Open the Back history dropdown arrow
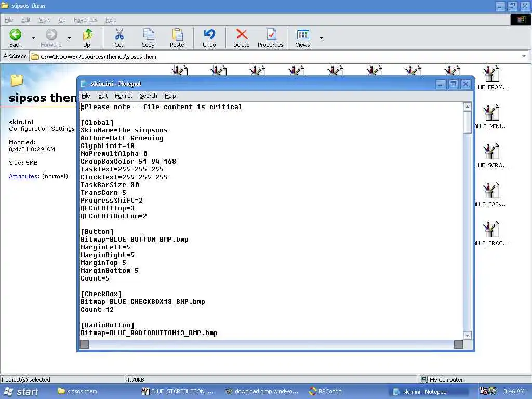 point(33,38)
